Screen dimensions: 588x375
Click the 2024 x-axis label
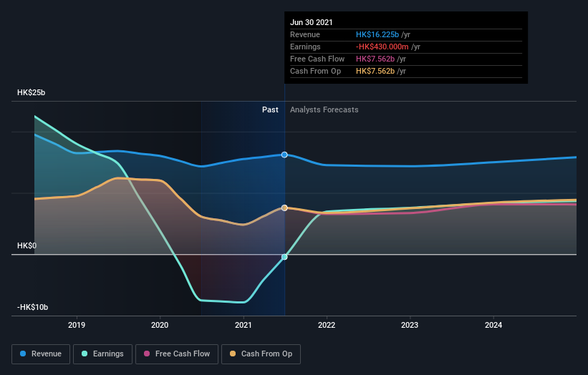[493, 325]
